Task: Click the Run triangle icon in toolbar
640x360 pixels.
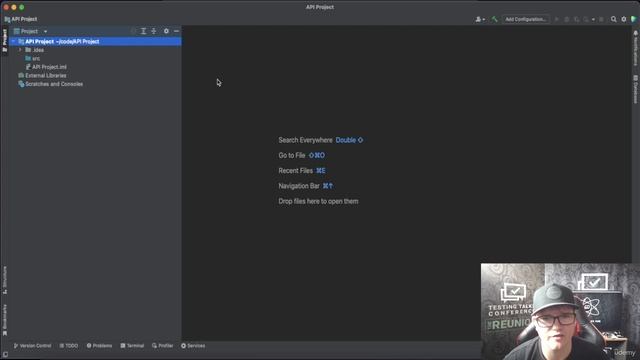Action: coord(557,19)
